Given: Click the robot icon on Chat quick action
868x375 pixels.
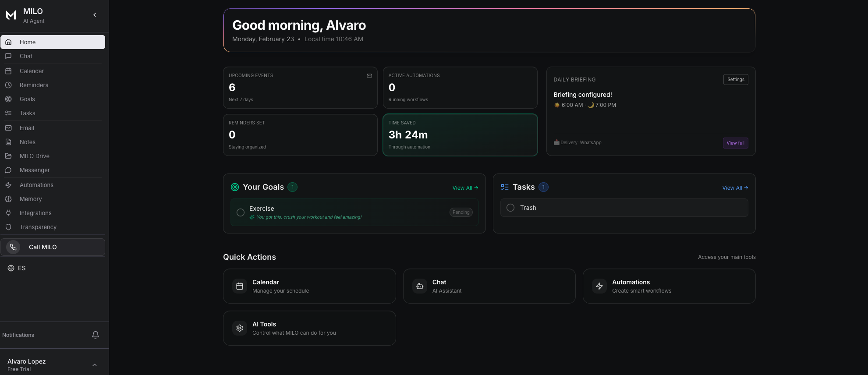Looking at the screenshot, I should pyautogui.click(x=420, y=286).
